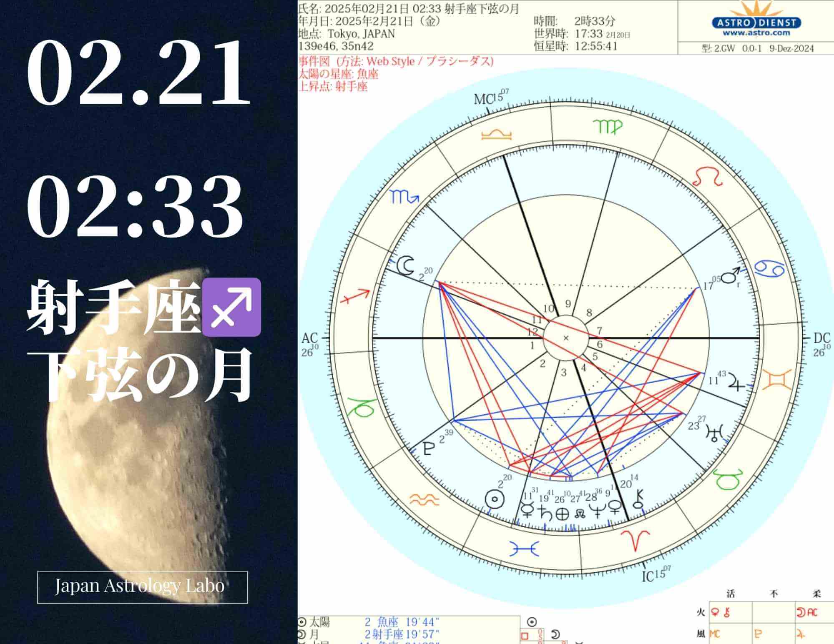
Task: Select the Saturn symbol in Pisces
Action: (x=545, y=513)
